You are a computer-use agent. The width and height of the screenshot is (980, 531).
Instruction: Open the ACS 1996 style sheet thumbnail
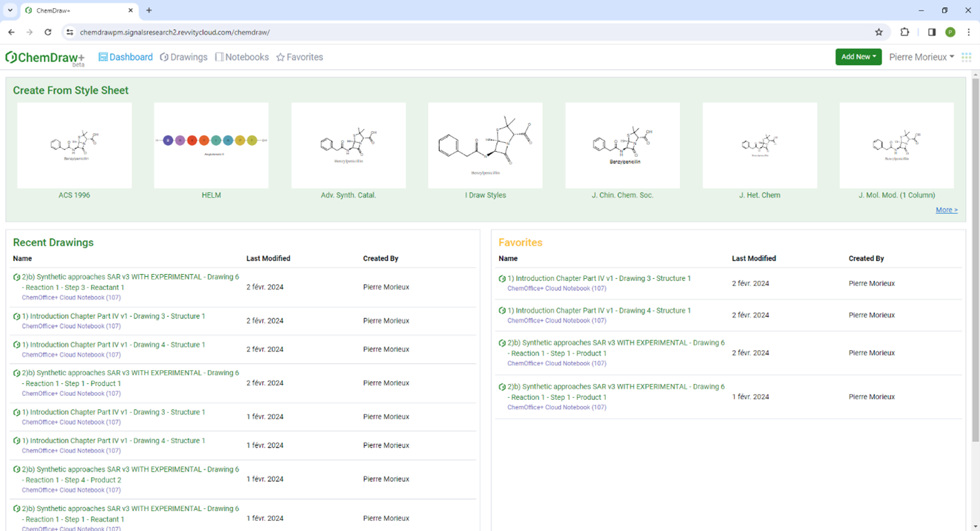click(x=74, y=145)
